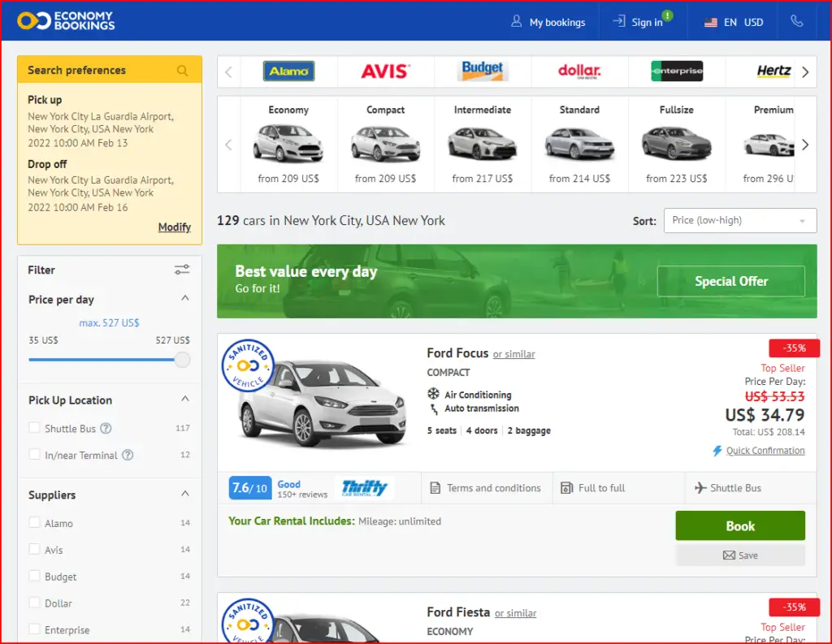Open the Sign in page
832x644 pixels.
[x=638, y=22]
